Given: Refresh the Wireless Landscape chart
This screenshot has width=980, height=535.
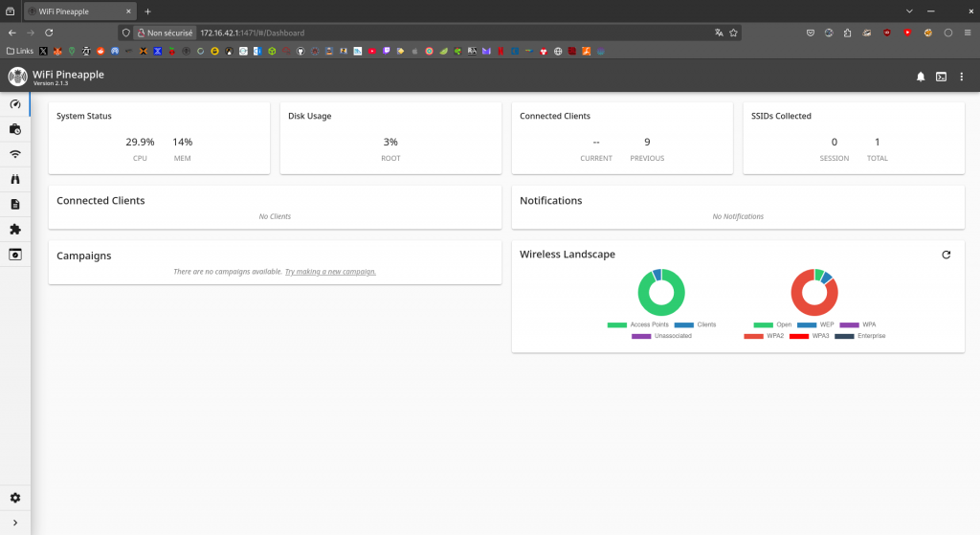Looking at the screenshot, I should click(x=947, y=255).
